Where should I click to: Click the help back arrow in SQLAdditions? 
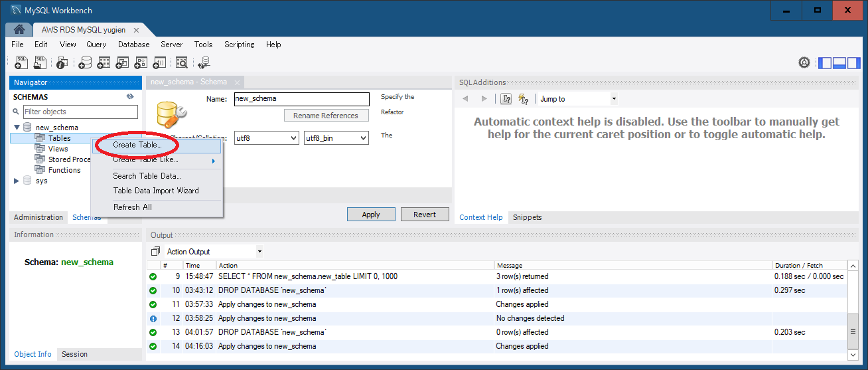pos(465,99)
